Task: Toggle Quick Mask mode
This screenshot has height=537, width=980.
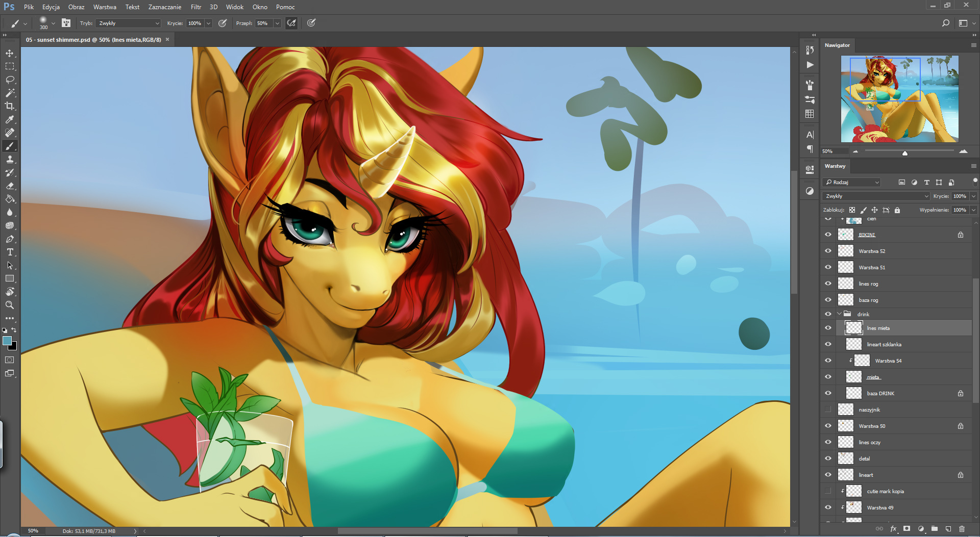Action: coord(10,360)
